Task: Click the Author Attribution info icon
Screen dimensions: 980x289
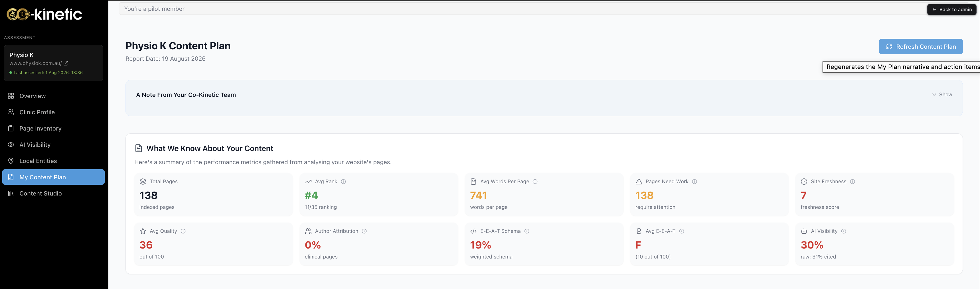Action: [x=365, y=231]
